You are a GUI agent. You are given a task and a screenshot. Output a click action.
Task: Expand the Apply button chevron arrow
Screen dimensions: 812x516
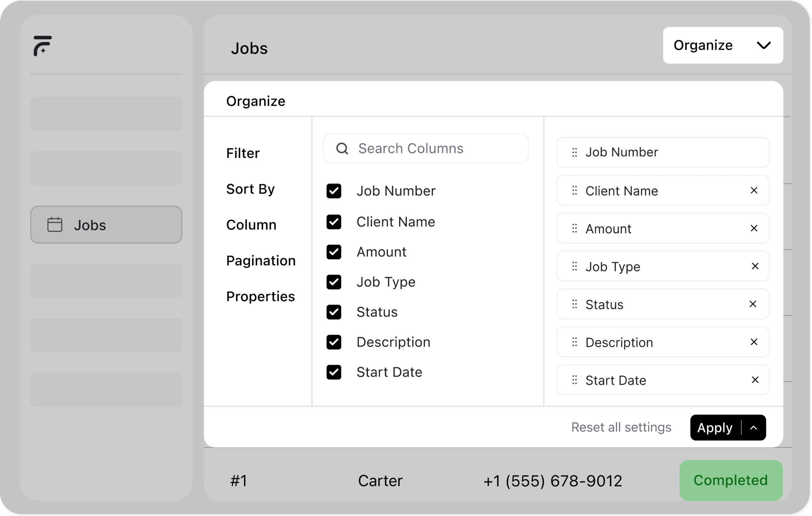click(x=753, y=428)
